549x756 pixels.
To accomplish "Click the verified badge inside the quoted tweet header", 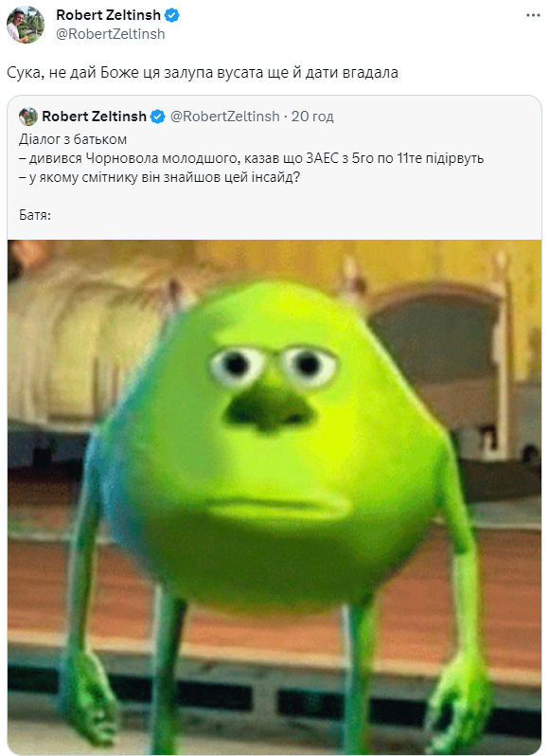I will 157,117.
